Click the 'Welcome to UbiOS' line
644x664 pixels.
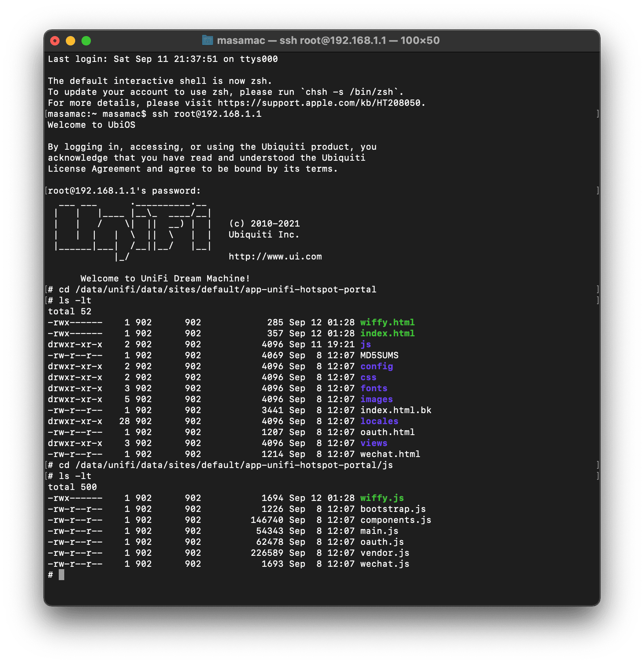tap(92, 125)
